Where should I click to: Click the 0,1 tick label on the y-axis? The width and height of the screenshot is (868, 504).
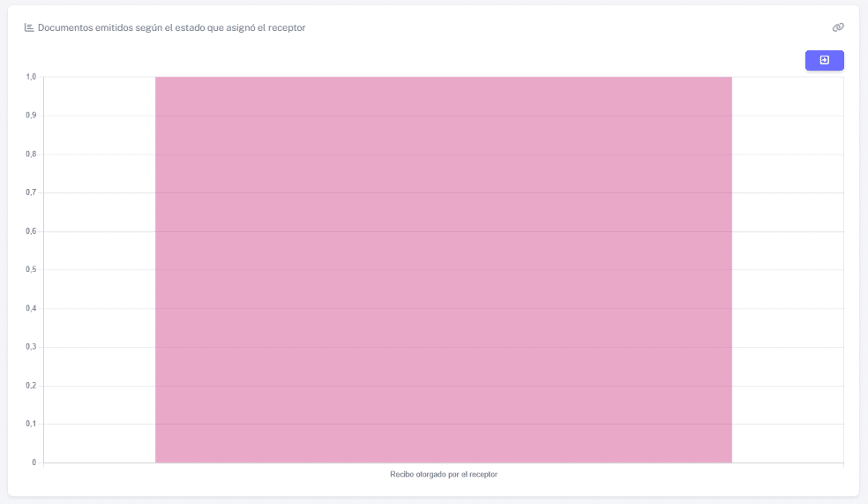(31, 424)
